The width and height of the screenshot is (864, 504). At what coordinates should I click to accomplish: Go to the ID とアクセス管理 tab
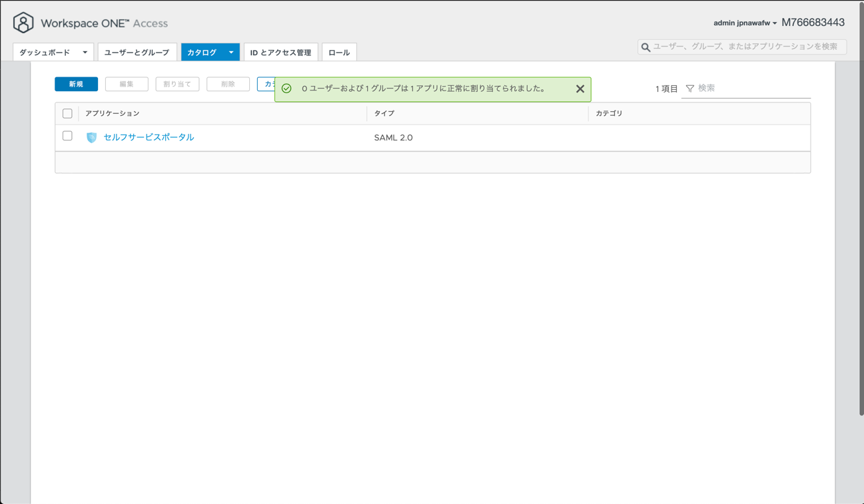tap(280, 52)
